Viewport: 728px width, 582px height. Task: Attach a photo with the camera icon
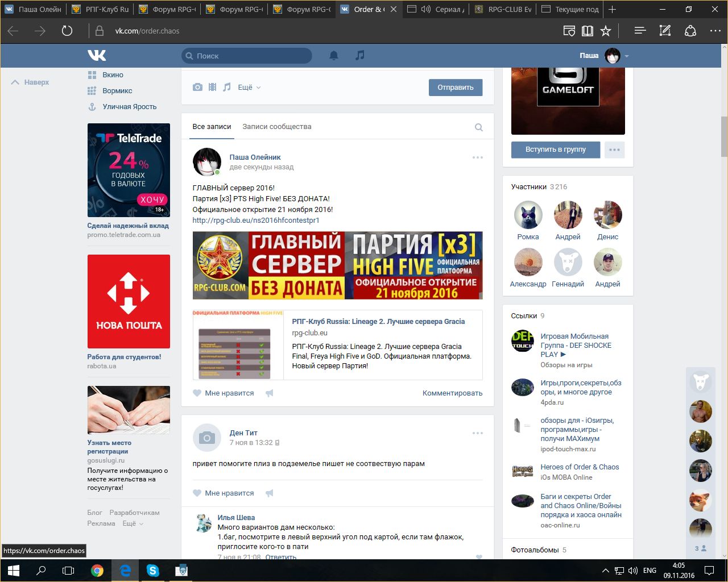(x=197, y=87)
